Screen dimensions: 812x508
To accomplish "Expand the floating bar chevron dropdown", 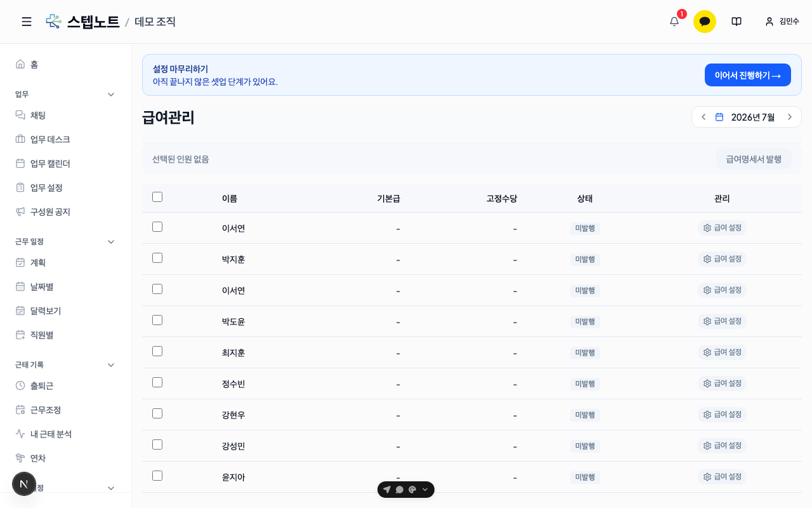I will tap(425, 490).
